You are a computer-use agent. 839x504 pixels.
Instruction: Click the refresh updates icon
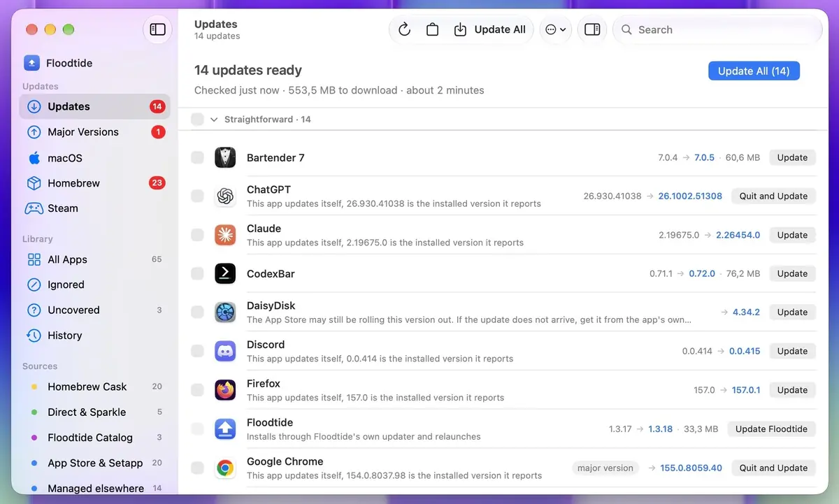point(404,29)
